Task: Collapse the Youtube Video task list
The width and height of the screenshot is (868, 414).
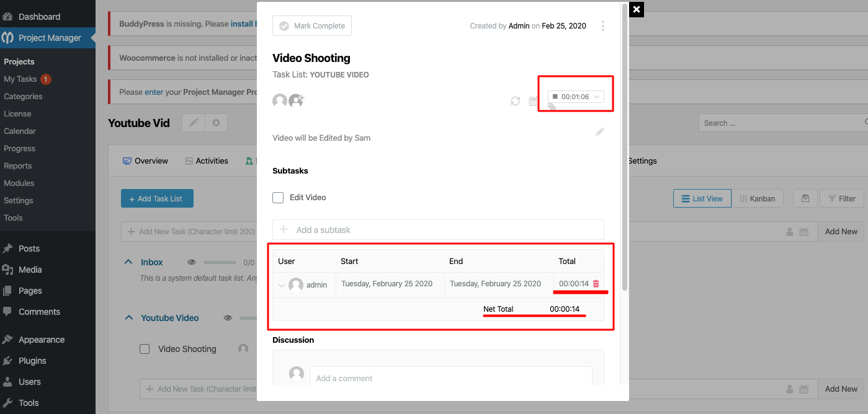Action: [128, 317]
